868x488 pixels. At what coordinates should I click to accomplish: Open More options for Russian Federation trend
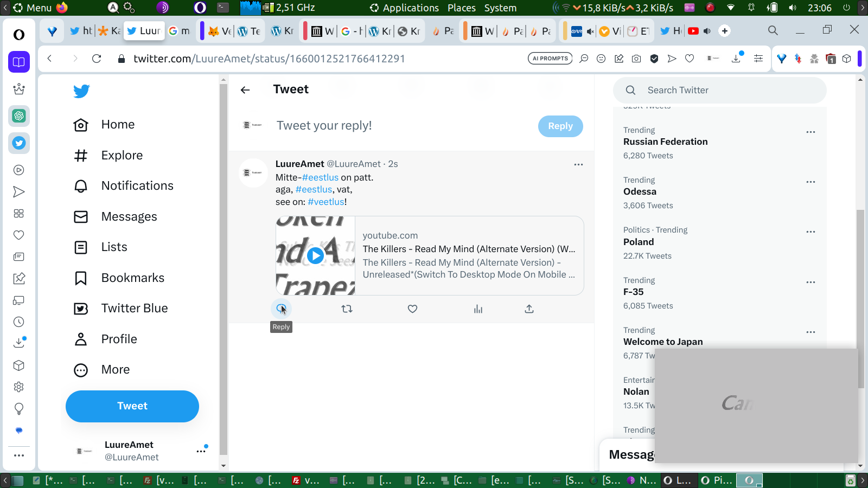810,132
